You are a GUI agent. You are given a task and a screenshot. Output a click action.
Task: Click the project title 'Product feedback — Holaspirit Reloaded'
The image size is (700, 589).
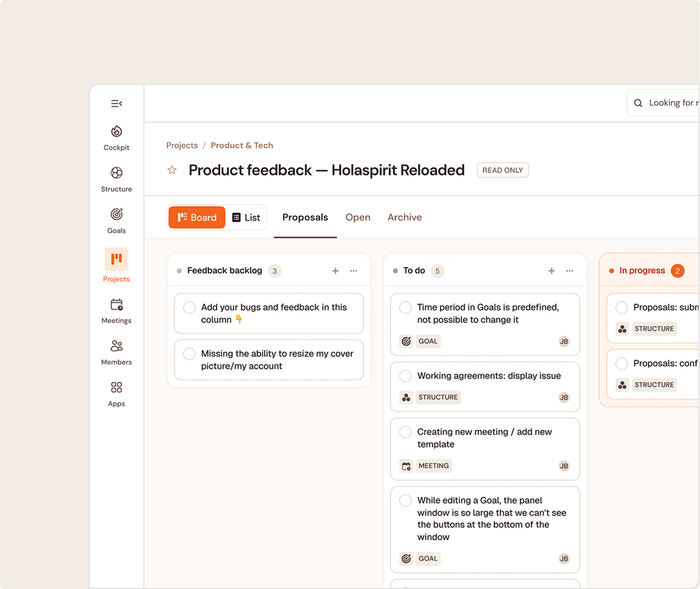[327, 170]
